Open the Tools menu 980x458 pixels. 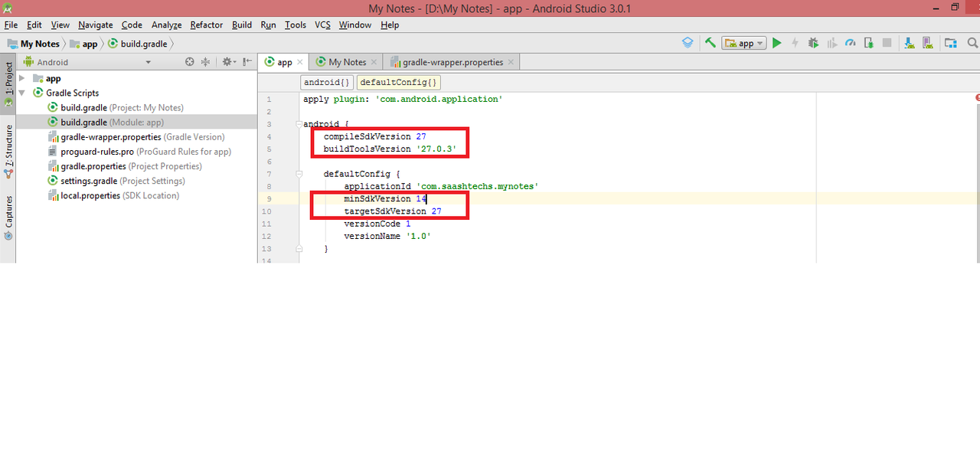pos(296,25)
